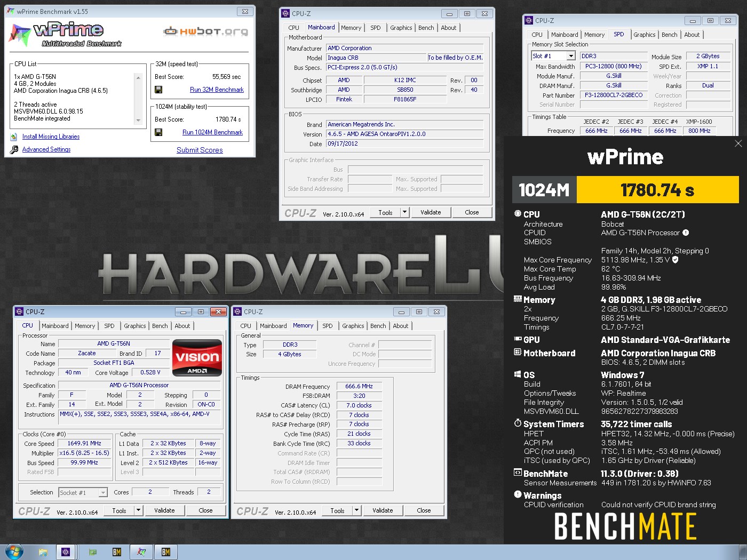Image resolution: width=747 pixels, height=560 pixels.
Task: Click the green chip taskbar icon
Action: pos(92,552)
